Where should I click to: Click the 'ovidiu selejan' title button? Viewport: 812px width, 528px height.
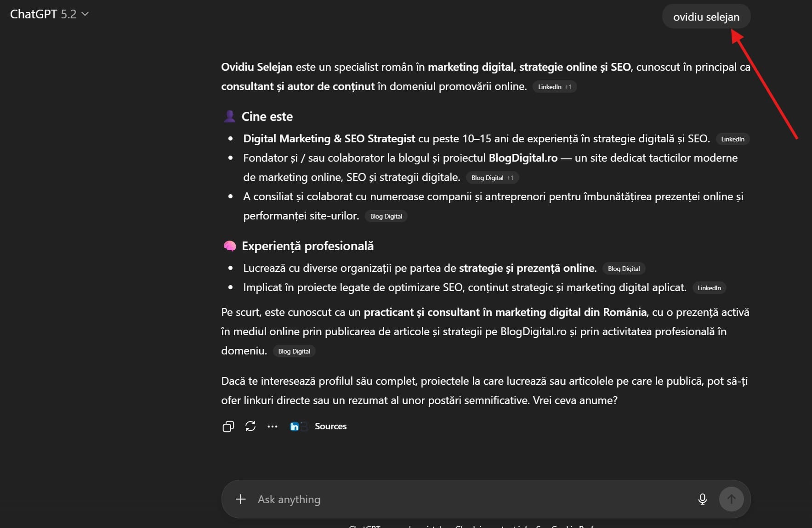(x=706, y=17)
